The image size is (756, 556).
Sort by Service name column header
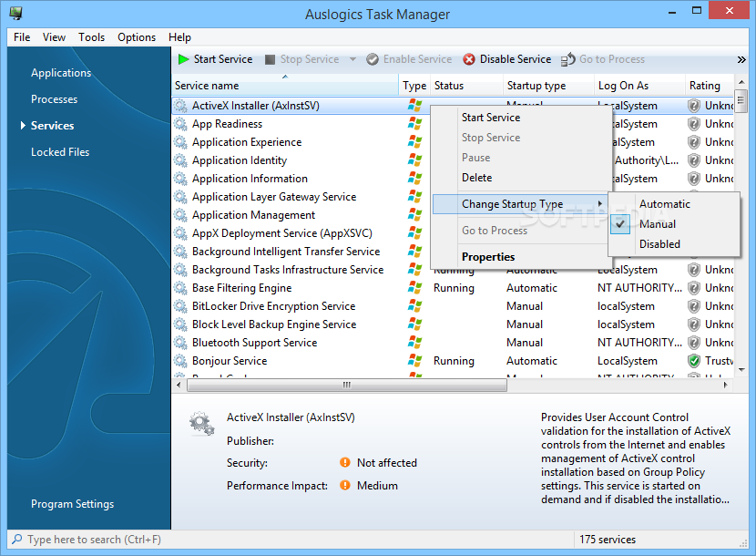[285, 86]
